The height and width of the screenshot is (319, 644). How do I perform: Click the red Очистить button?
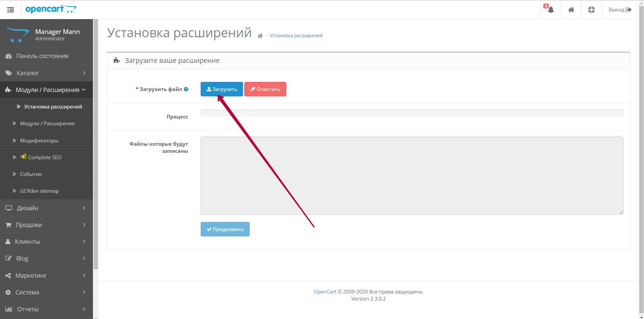pyautogui.click(x=265, y=89)
